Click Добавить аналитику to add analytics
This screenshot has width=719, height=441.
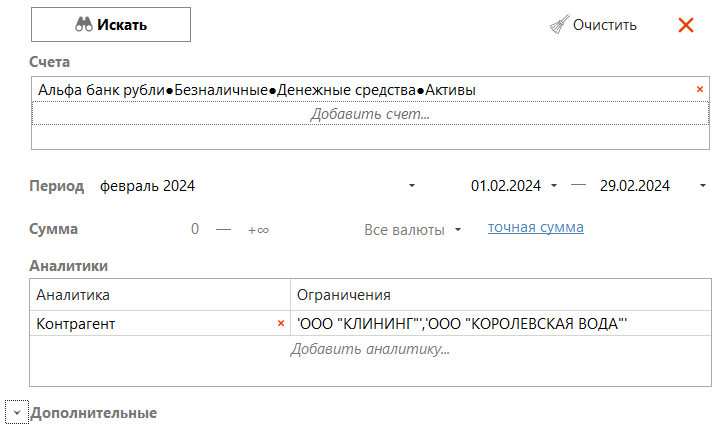(369, 349)
